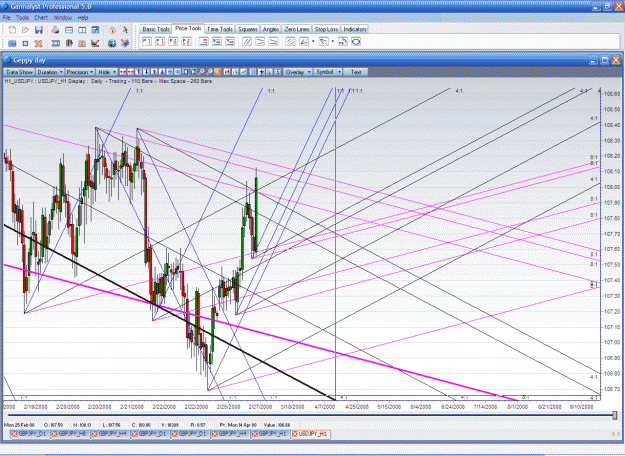This screenshot has height=456, width=625.
Task: Switch to the Angles tab
Action: tap(271, 29)
